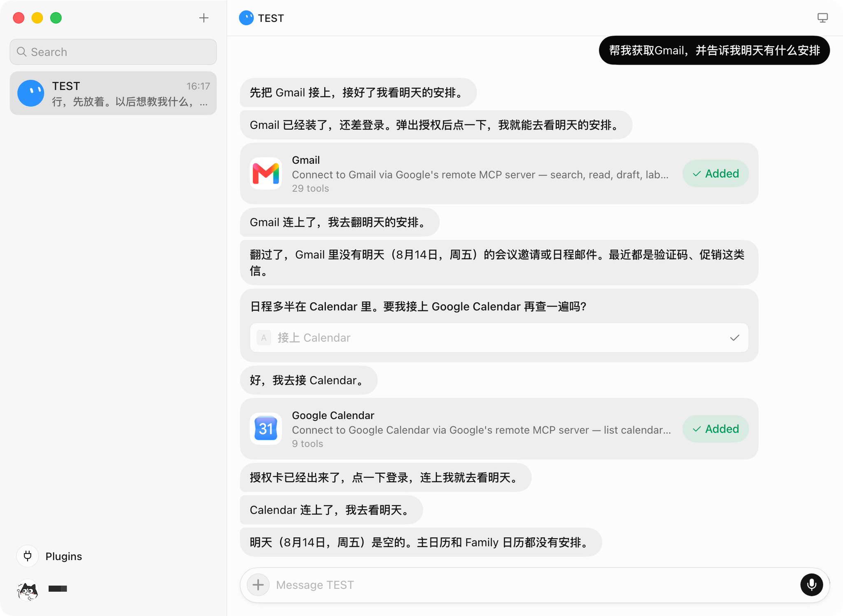Click the cat profile avatar
The height and width of the screenshot is (616, 843).
(x=28, y=590)
